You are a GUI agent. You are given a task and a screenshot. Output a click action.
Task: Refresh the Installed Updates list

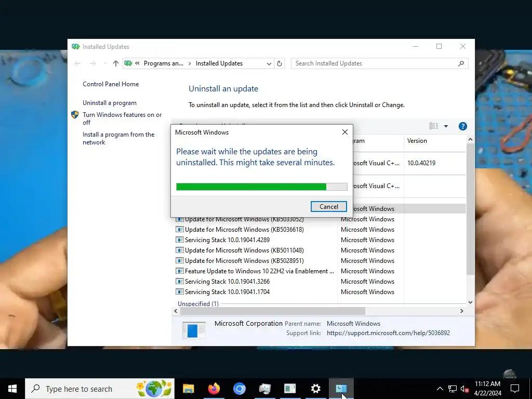(279, 63)
